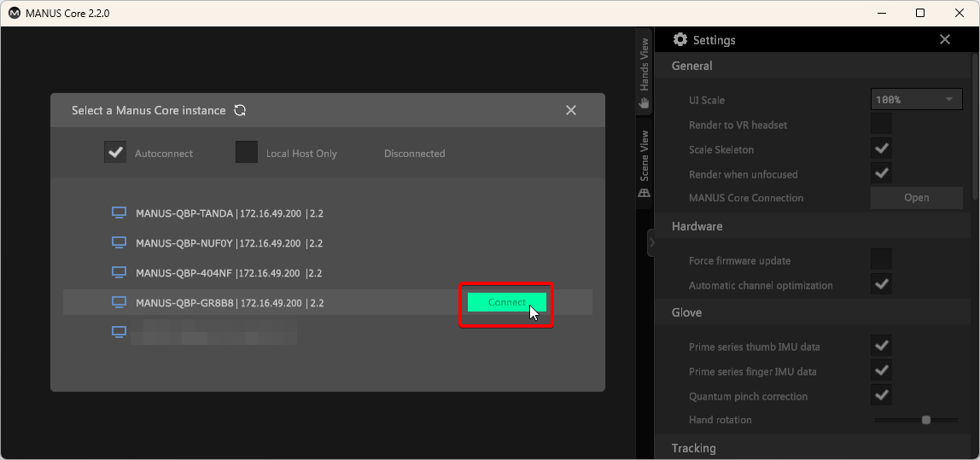Screen dimensions: 980x460
Task: Tick the Force firmware update checkbox
Action: (x=881, y=260)
